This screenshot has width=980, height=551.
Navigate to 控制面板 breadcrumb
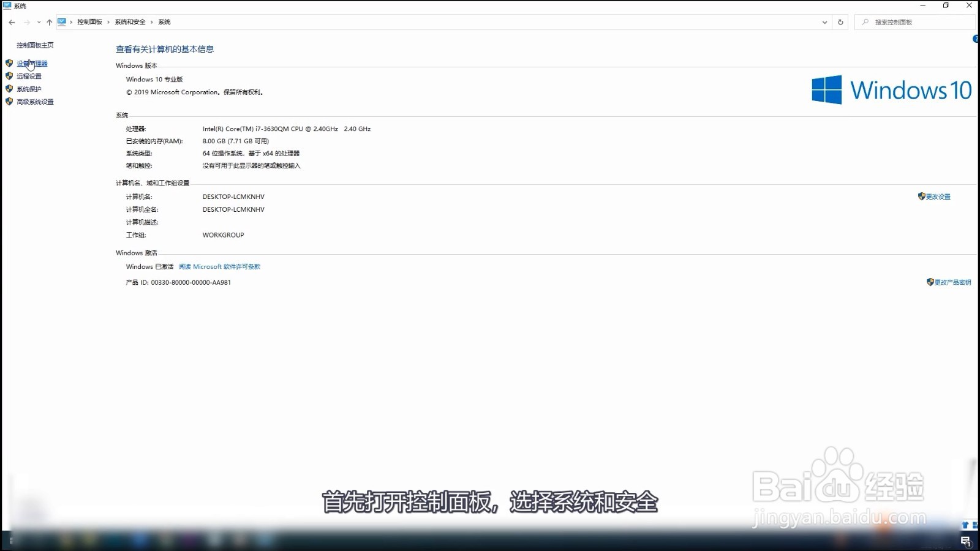(x=89, y=22)
